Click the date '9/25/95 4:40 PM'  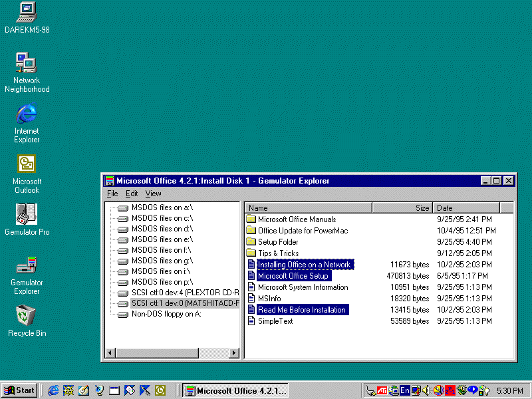pyautogui.click(x=464, y=242)
